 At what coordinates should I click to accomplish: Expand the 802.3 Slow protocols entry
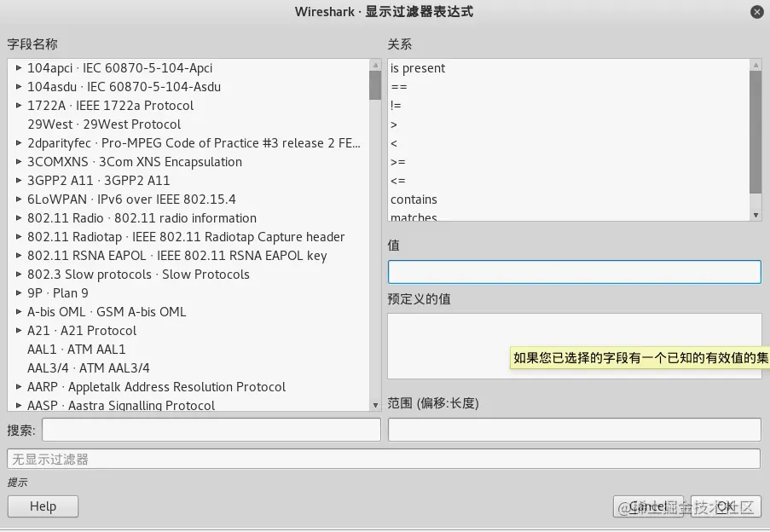tap(19, 274)
